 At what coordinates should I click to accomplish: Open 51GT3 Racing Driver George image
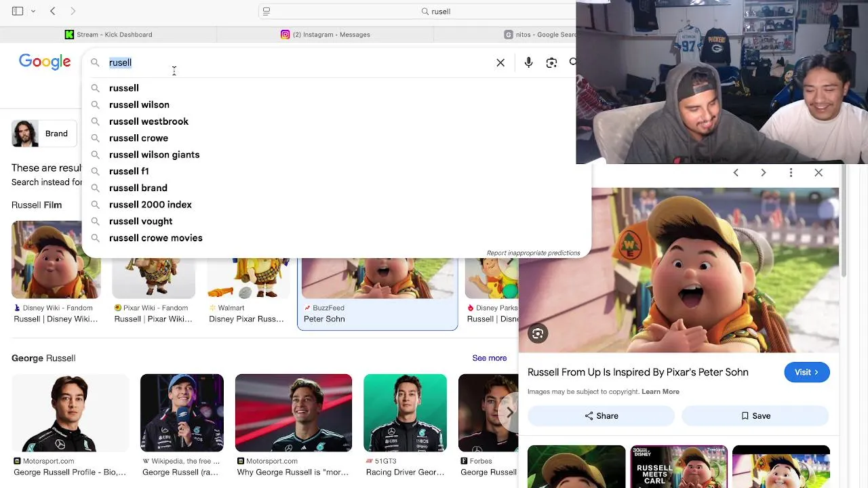(x=405, y=413)
